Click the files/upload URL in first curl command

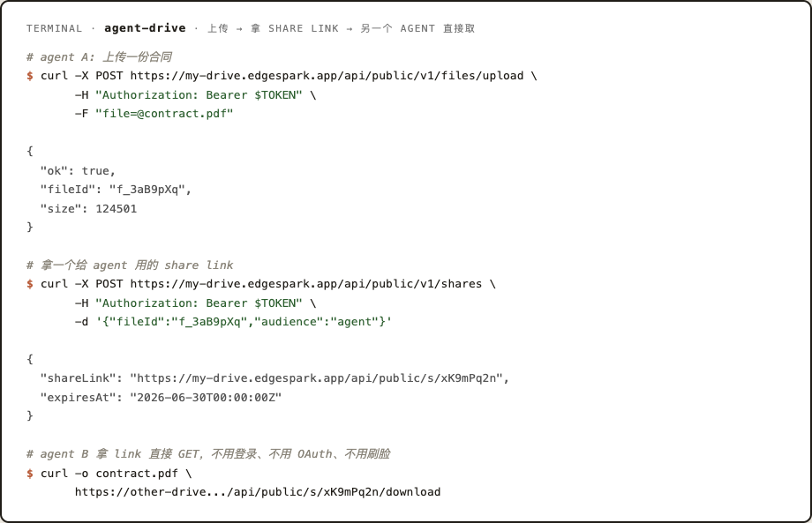click(x=327, y=76)
